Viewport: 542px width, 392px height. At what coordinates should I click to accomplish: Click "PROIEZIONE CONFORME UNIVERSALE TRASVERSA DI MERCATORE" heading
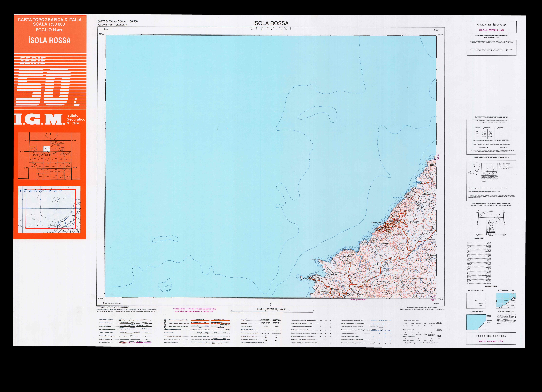coord(492,37)
